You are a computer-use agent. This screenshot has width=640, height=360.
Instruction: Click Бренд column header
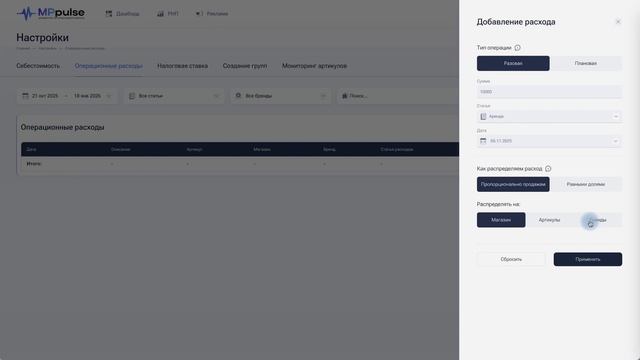click(x=329, y=149)
